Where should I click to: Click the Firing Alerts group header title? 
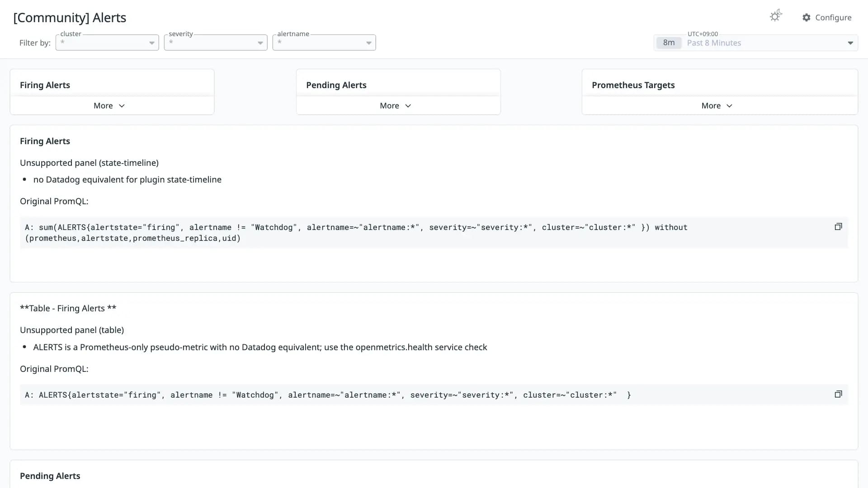pyautogui.click(x=45, y=85)
